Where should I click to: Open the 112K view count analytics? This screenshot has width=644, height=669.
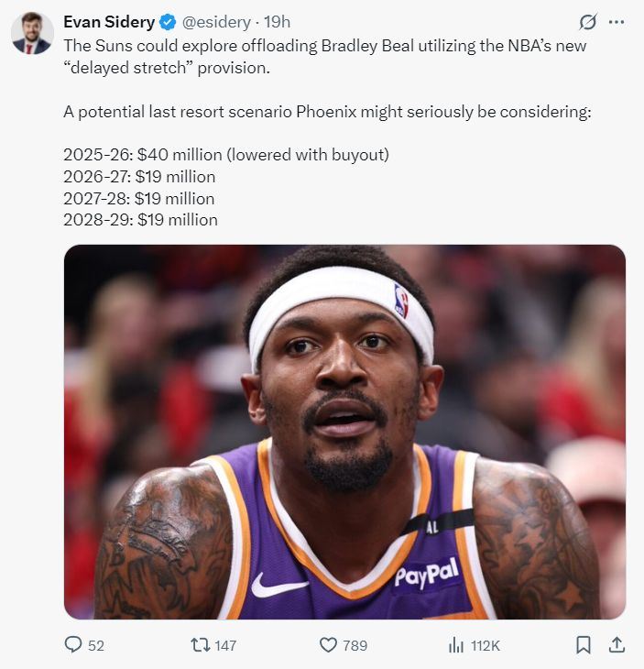pos(486,645)
